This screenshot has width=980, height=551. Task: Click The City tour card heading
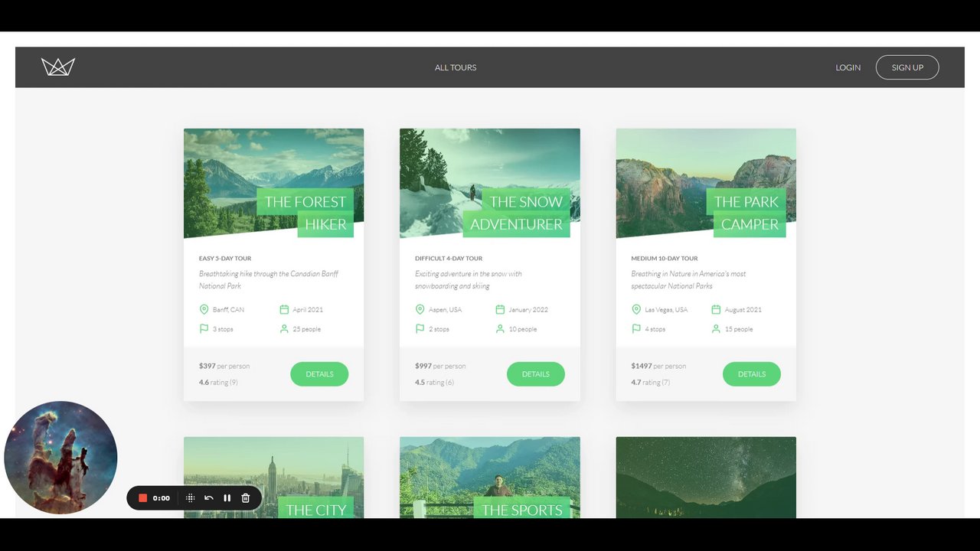click(x=315, y=509)
